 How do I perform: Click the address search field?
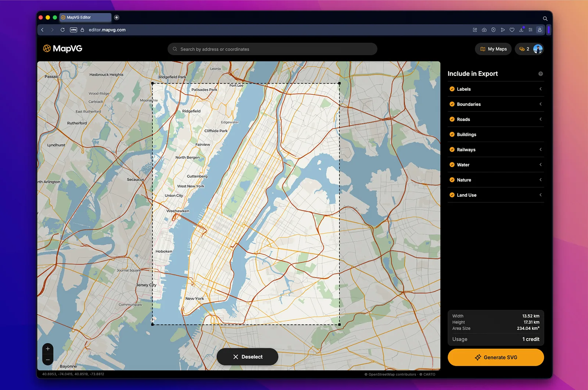272,49
